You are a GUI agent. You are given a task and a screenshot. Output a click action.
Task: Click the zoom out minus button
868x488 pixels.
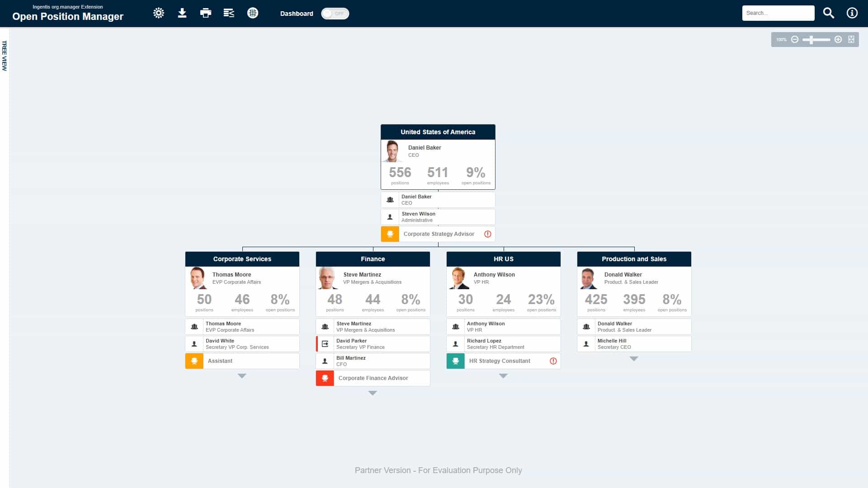(795, 40)
